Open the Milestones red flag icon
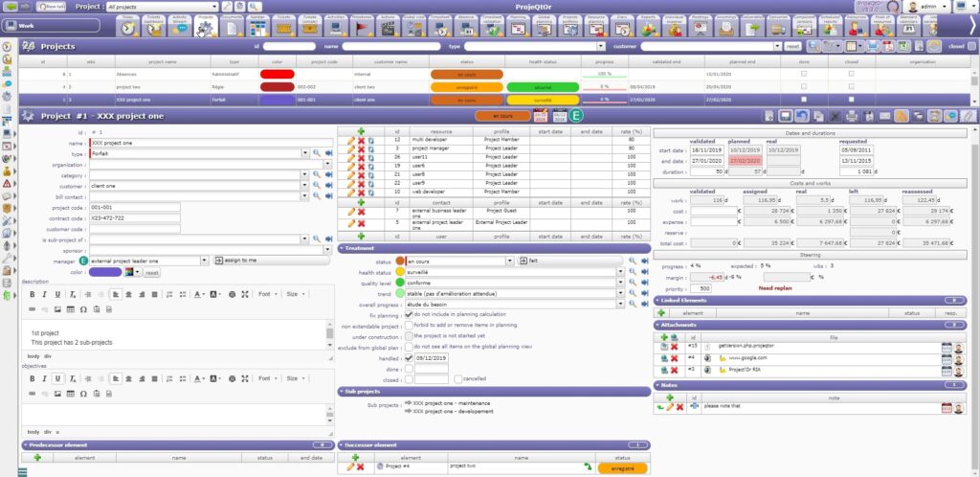Viewport: 980px width, 477px height. pos(363,27)
